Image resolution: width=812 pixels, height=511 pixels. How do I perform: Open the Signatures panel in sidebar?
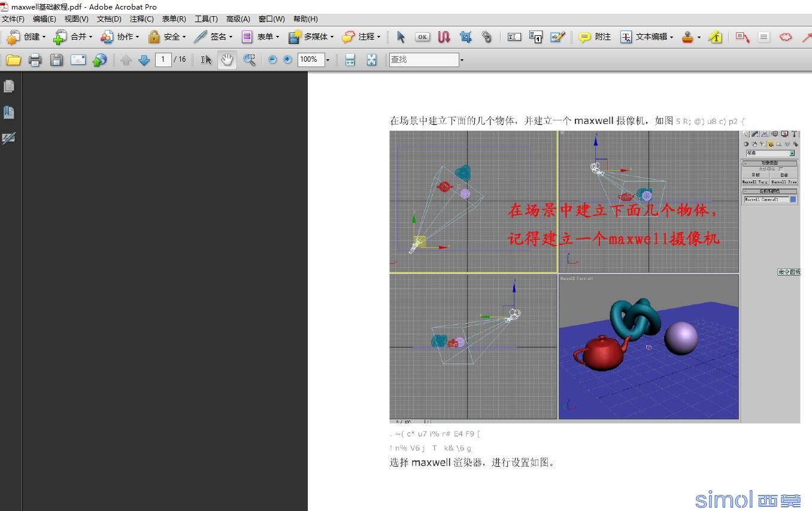(9, 138)
